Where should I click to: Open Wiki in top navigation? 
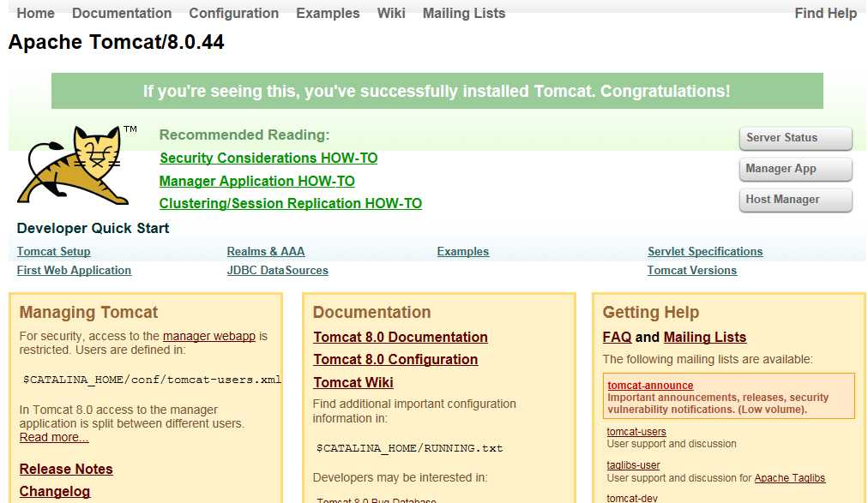391,13
